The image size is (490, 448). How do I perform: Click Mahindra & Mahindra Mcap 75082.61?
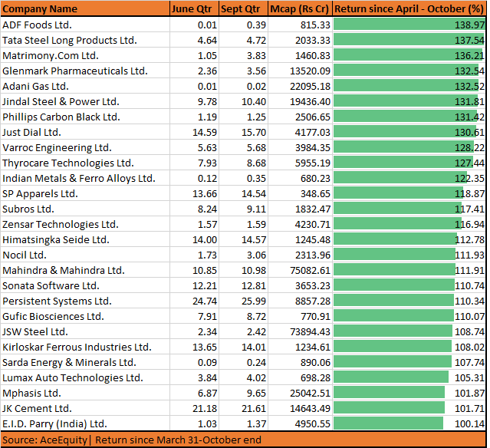310,270
